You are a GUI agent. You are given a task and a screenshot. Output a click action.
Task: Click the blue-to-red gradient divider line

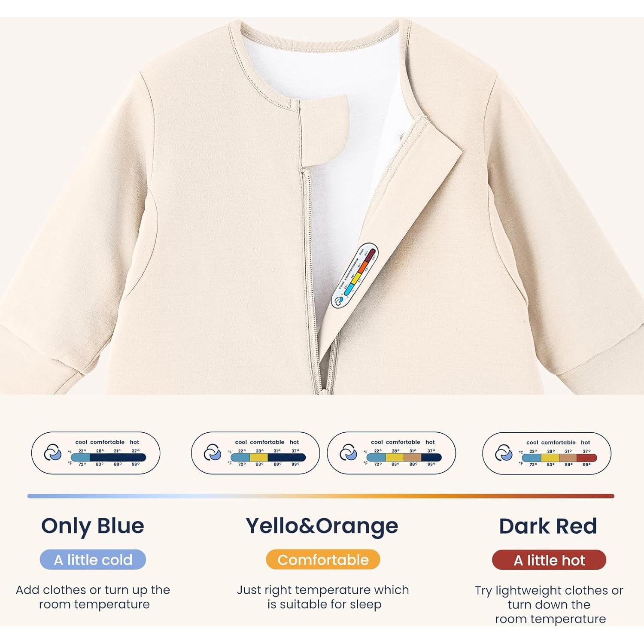coord(321,496)
